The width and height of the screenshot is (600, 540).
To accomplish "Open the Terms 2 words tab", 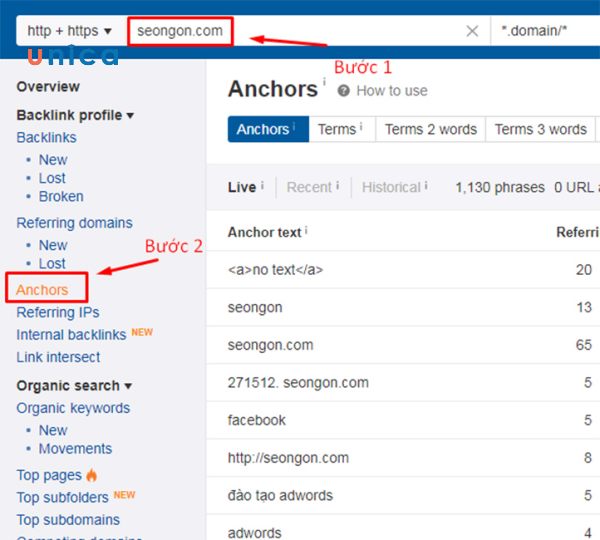I will 430,129.
